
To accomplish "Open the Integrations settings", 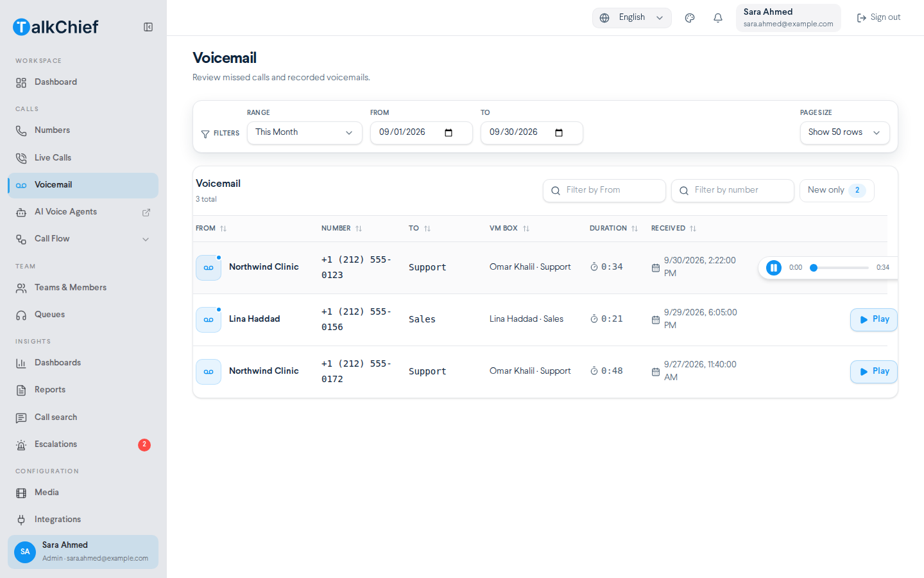I will point(83,520).
